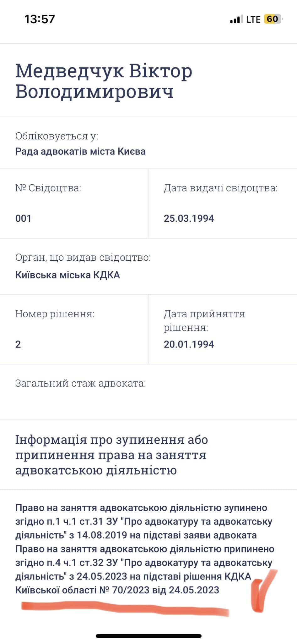Tap the Інформація про зупинення section heading

pos(111,455)
